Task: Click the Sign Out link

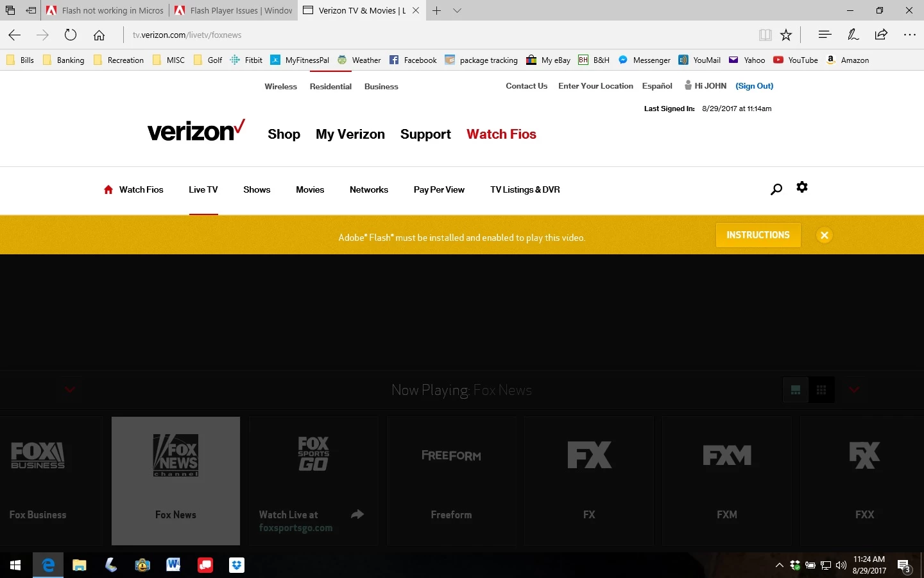Action: (x=754, y=86)
